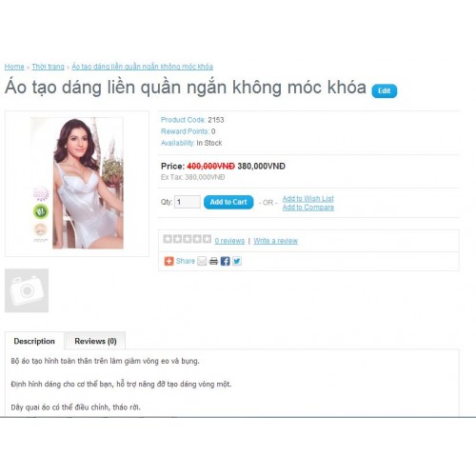The width and height of the screenshot is (476, 476).
Task: Open the 0 reviews link
Action: (x=229, y=241)
